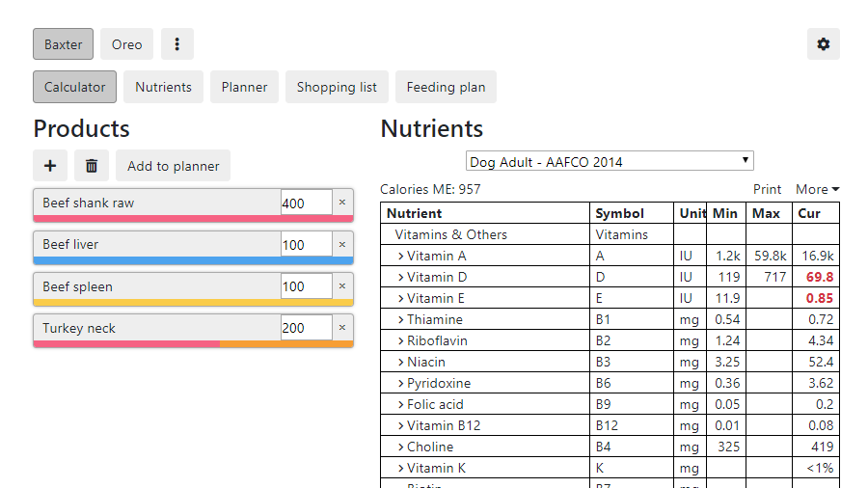Click the Add to planner button

[173, 166]
